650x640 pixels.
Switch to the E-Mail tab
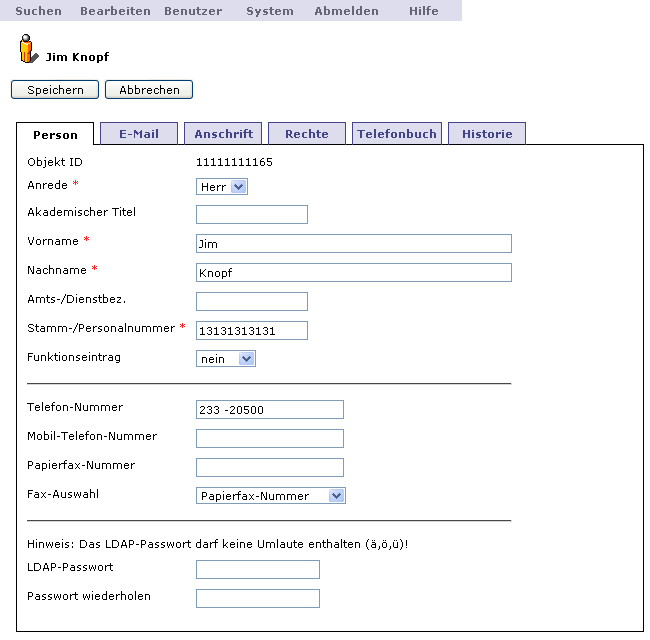(139, 133)
